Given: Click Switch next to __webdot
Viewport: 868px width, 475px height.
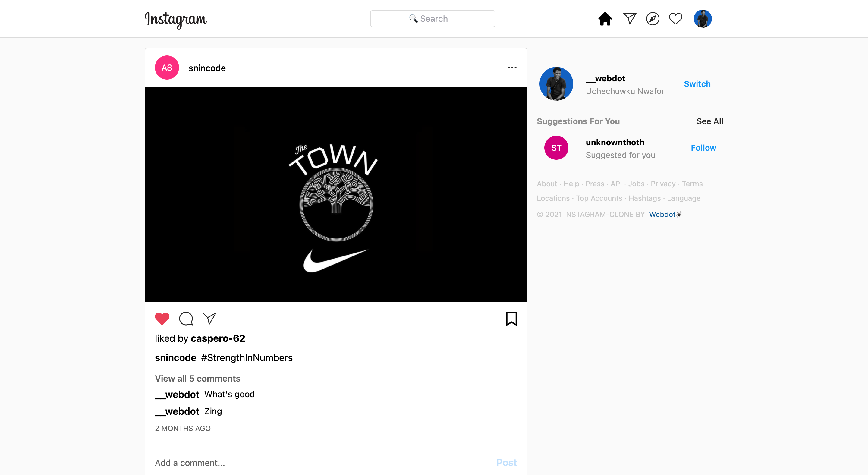Looking at the screenshot, I should point(697,84).
